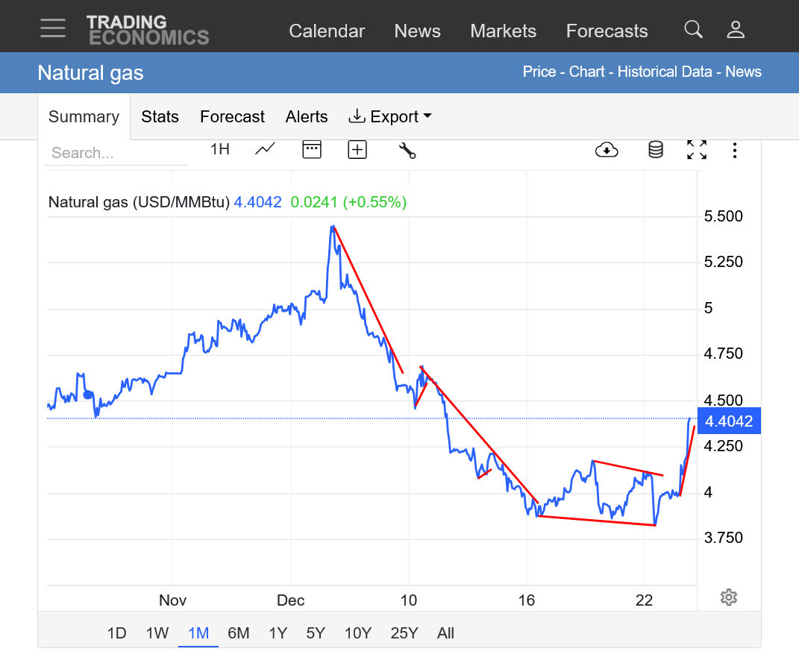Expand the three-dot more options menu
The image size is (799, 672).
pos(735,150)
